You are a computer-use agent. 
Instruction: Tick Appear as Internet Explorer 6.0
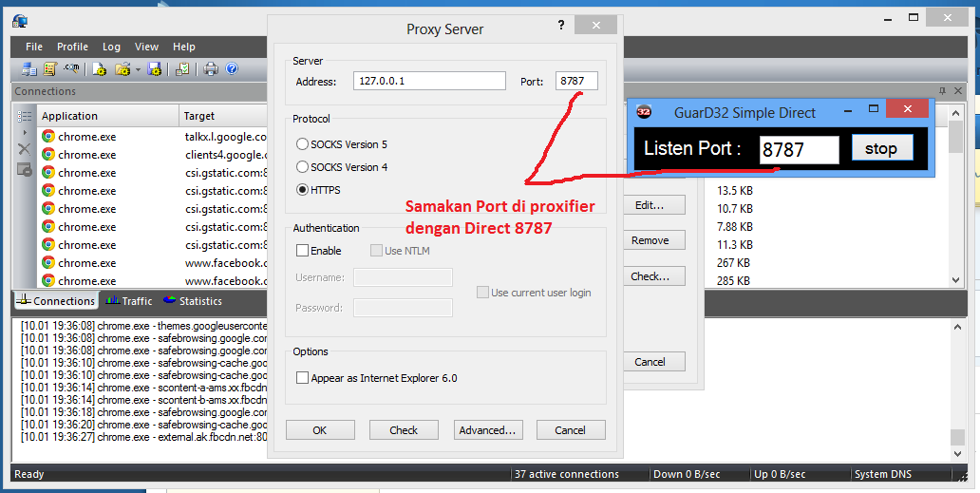[x=303, y=378]
